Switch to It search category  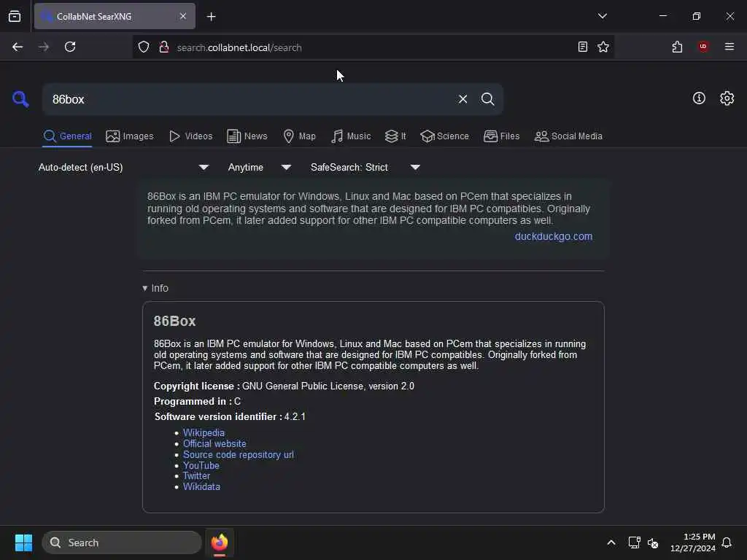click(x=395, y=136)
